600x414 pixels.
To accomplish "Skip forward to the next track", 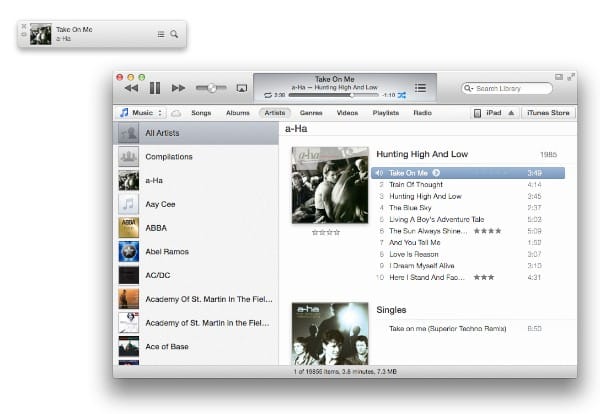I will (178, 88).
